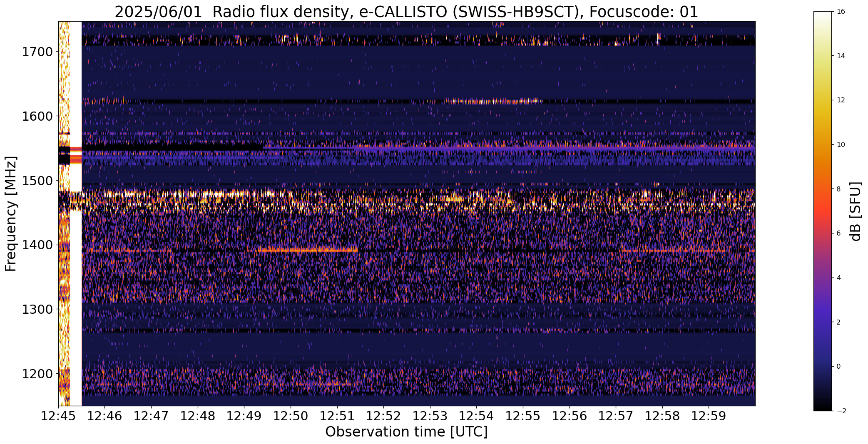Click the colorbar 10 tick label
Screen dimensions: 868x444
coord(841,145)
